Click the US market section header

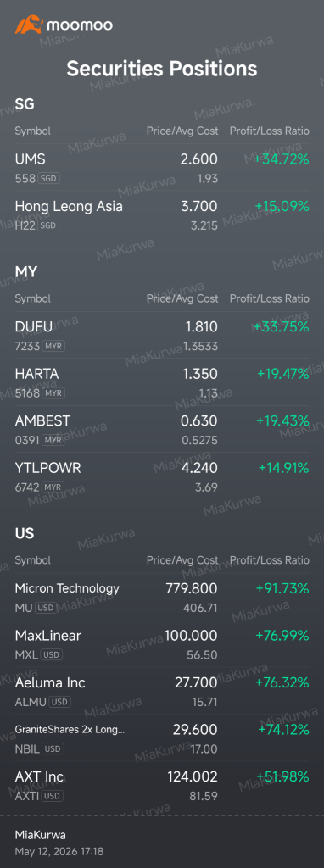25,534
